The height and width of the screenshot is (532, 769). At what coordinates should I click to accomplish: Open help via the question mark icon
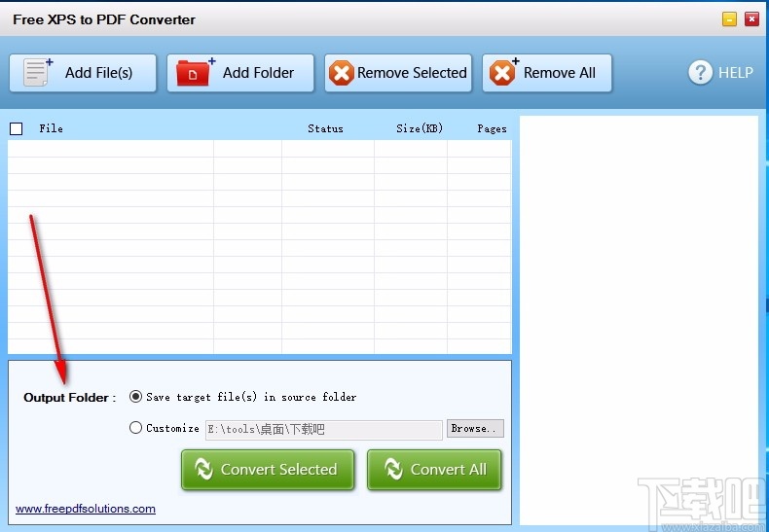[700, 73]
